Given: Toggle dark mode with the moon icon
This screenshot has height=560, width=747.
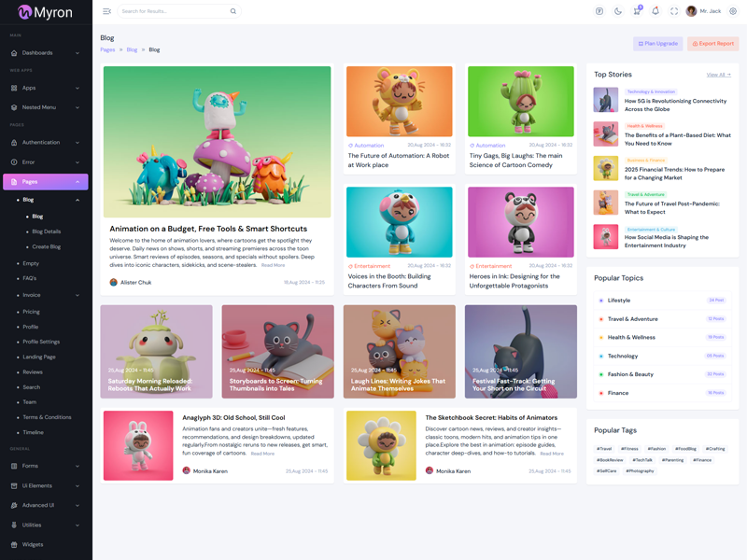Looking at the screenshot, I should (618, 11).
